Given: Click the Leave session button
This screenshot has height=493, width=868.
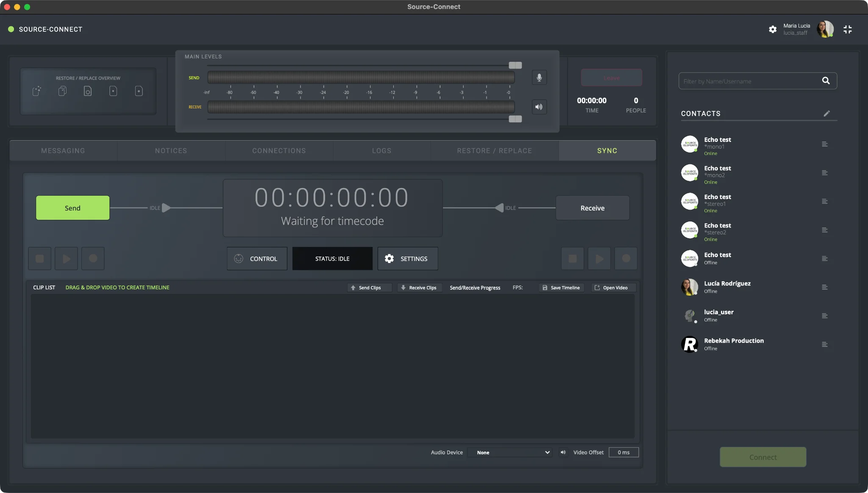Looking at the screenshot, I should 611,78.
